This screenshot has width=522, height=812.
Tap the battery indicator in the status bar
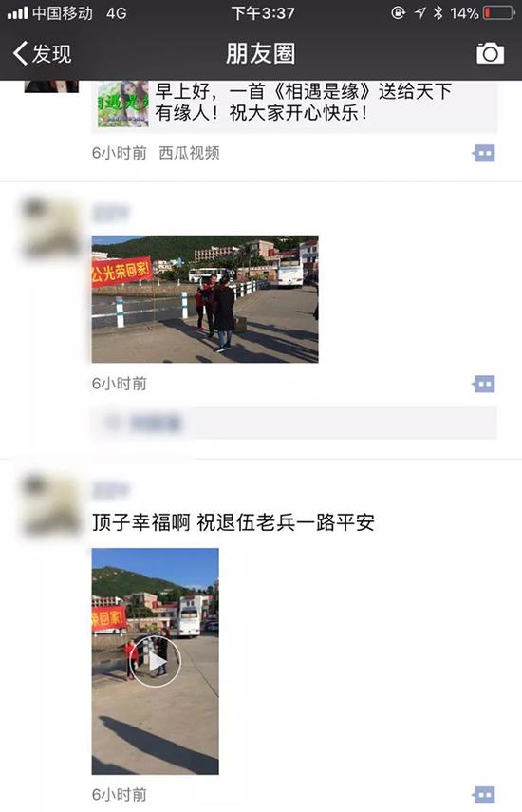point(498,13)
